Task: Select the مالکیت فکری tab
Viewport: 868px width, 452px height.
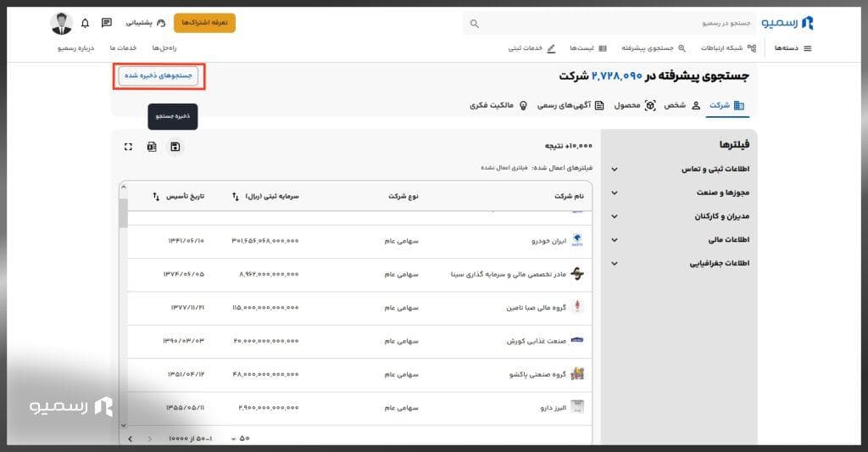Action: coord(498,105)
